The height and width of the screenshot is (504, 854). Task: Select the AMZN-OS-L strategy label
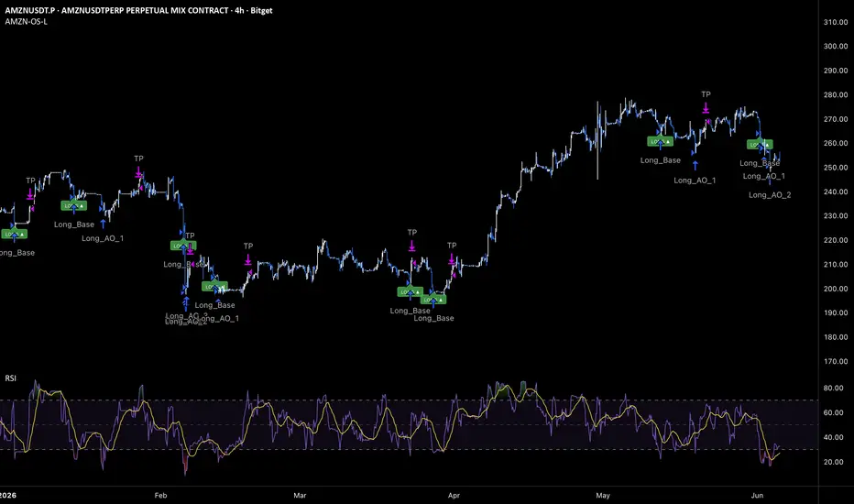click(27, 22)
